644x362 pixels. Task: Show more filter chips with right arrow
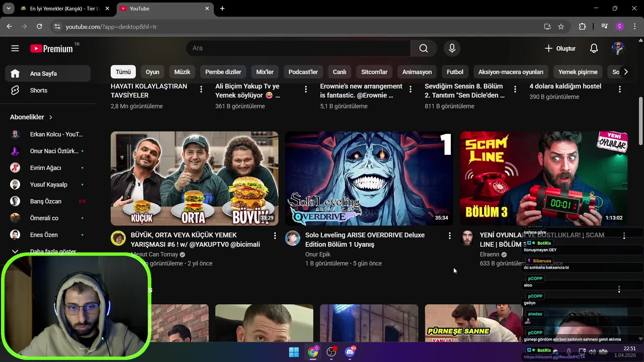[x=626, y=72]
